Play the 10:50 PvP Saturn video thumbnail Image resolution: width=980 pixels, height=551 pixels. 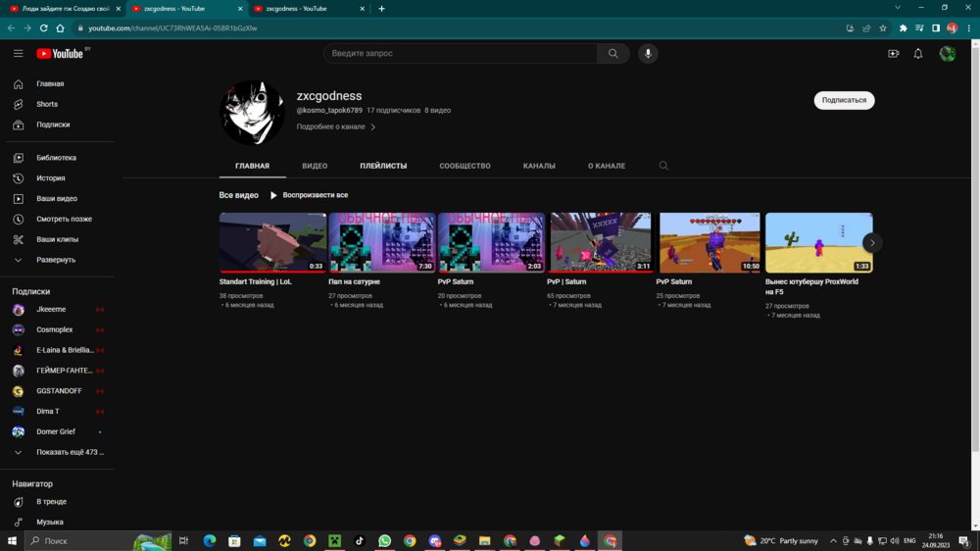pos(710,243)
